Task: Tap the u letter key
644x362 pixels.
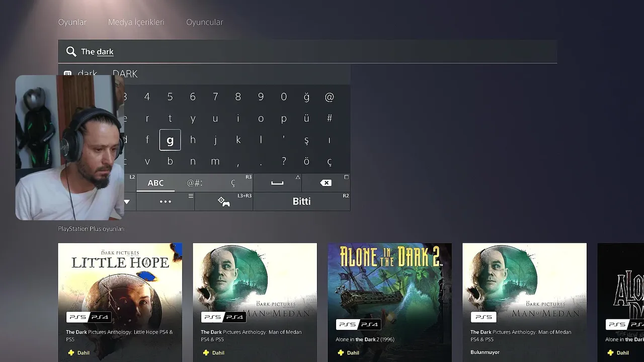Action: (215, 119)
